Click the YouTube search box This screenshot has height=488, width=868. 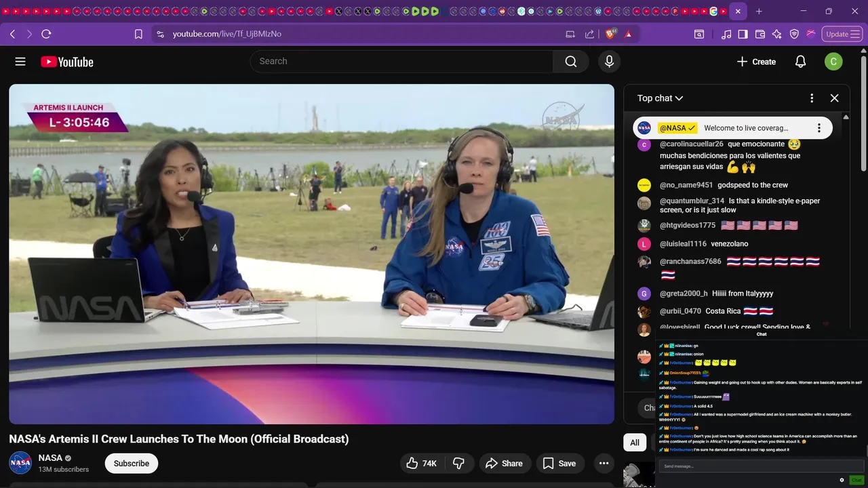[401, 61]
